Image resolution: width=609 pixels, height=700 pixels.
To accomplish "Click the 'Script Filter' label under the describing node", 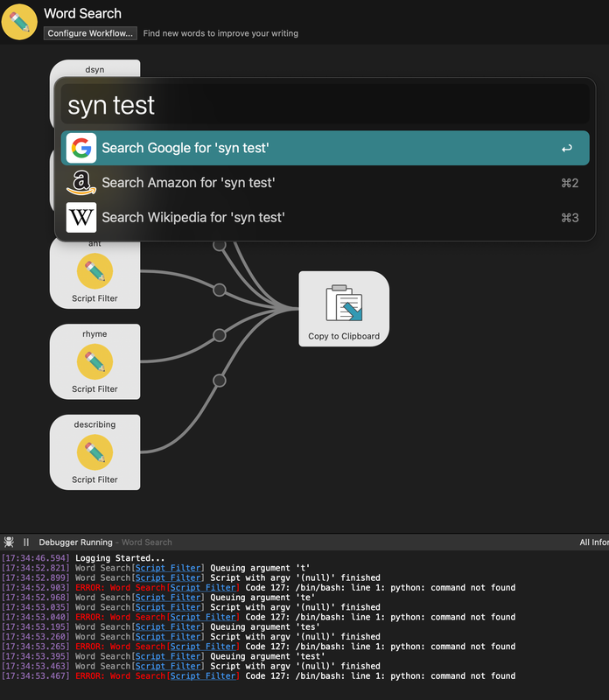I will (94, 479).
